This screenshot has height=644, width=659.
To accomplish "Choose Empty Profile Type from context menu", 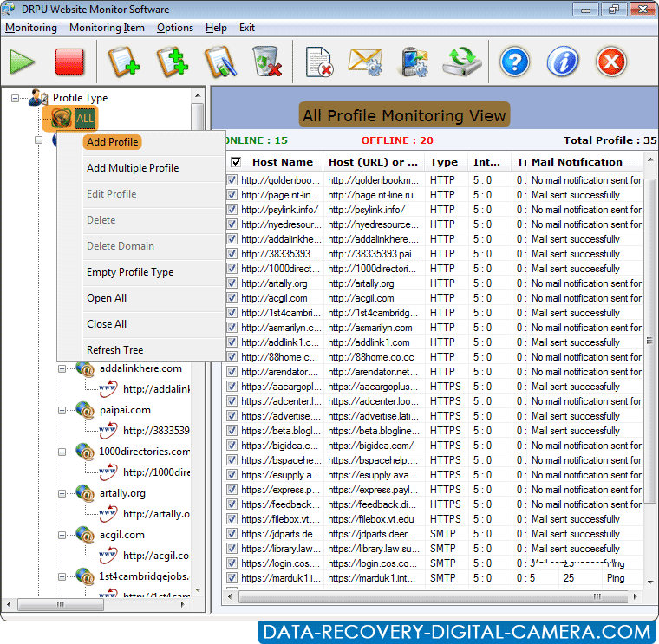I will 130,272.
